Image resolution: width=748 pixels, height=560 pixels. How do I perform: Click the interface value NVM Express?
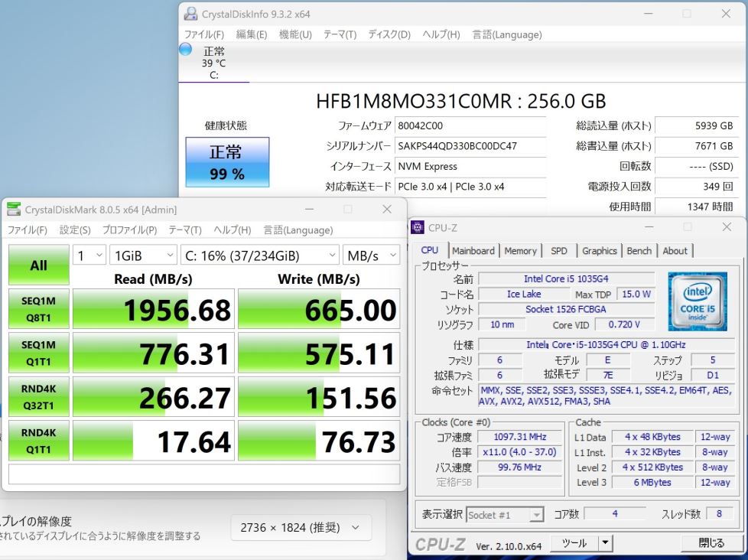point(470,167)
